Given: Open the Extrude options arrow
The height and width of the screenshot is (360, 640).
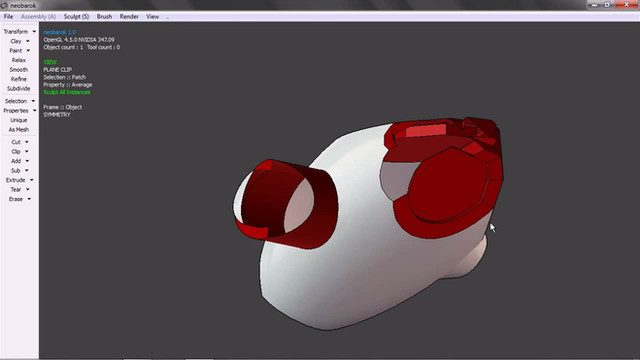Looking at the screenshot, I should coord(31,180).
